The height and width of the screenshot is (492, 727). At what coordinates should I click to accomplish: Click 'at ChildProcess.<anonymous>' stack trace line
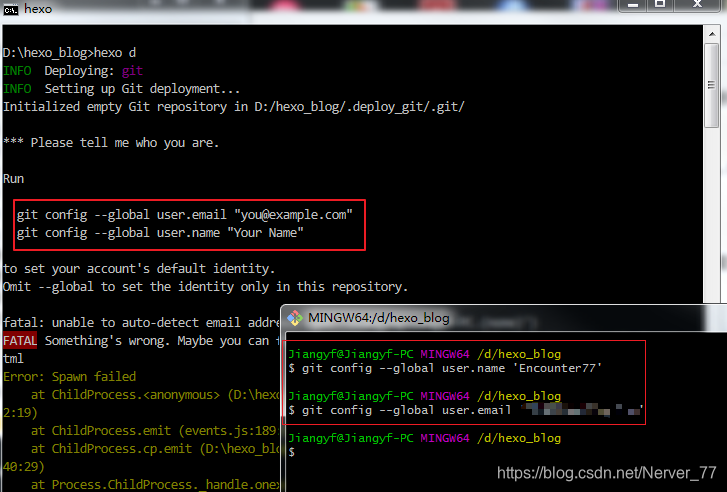coord(155,395)
